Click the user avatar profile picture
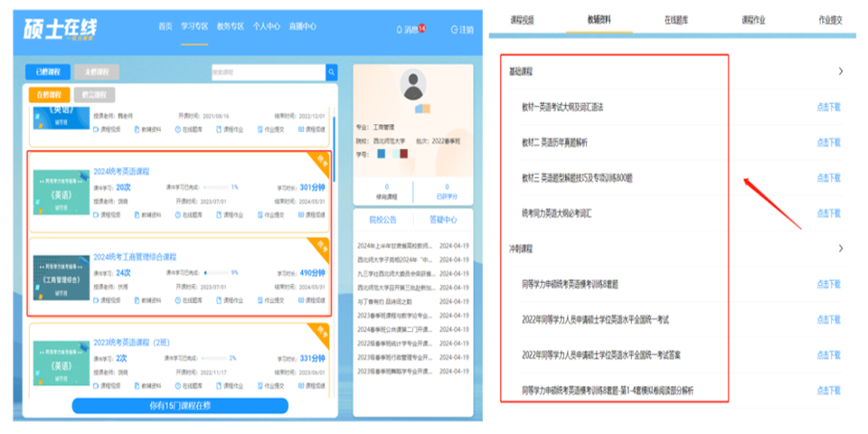868x434 pixels. [413, 85]
